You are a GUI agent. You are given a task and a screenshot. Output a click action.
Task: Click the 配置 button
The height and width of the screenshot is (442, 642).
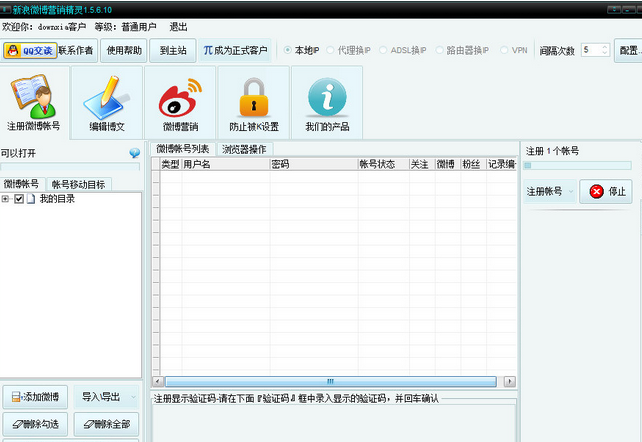tap(630, 50)
